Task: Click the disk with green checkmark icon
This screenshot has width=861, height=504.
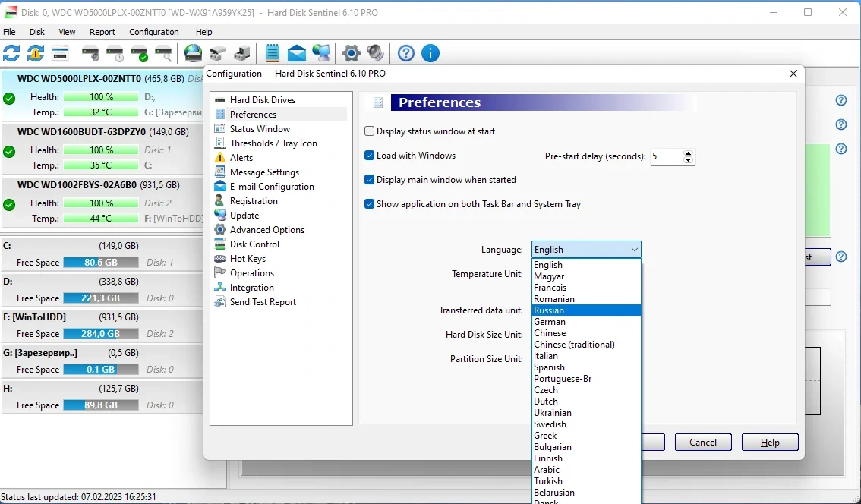Action: point(139,54)
